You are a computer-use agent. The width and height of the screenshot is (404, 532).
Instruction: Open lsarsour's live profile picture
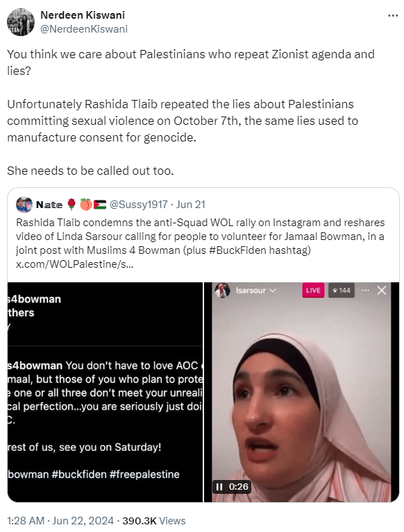pyautogui.click(x=222, y=291)
